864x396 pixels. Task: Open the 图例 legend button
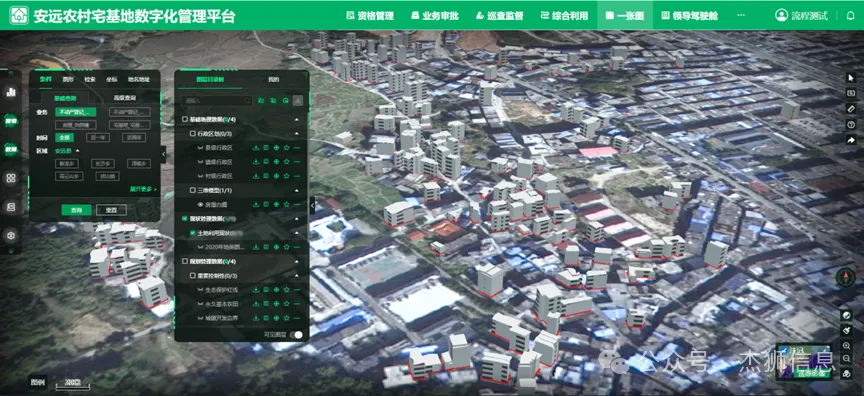point(38,382)
